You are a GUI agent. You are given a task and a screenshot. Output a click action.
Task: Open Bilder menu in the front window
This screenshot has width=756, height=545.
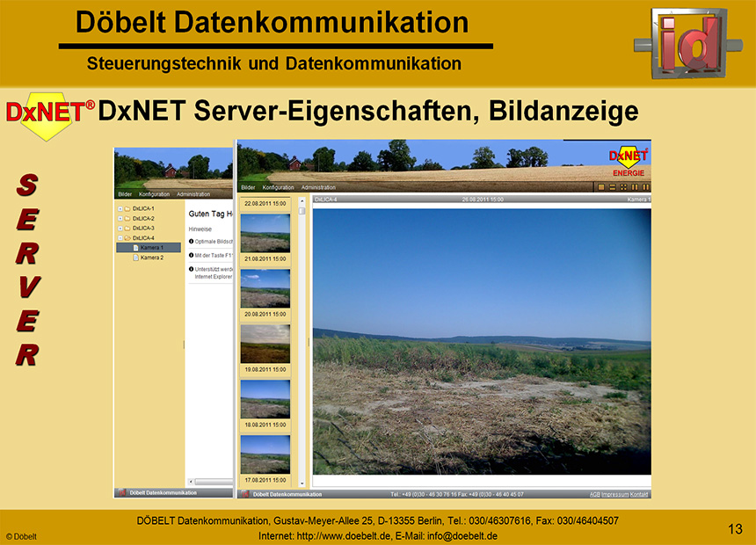coord(248,187)
